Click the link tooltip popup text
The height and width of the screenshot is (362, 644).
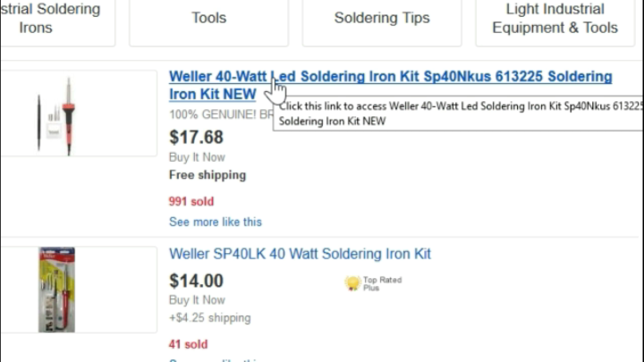pos(456,114)
